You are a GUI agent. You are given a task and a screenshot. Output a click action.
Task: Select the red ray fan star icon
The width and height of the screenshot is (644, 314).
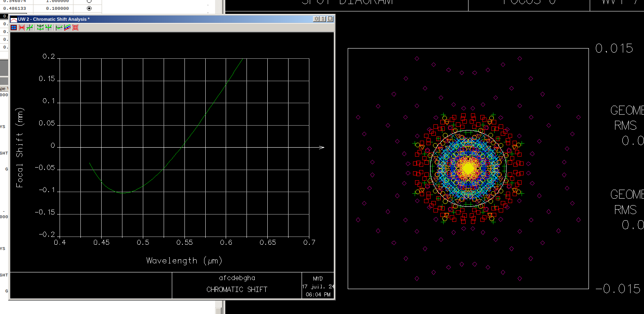click(x=22, y=27)
